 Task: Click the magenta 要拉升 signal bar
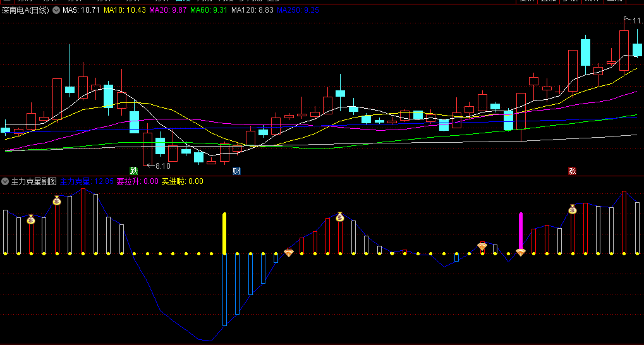click(521, 231)
